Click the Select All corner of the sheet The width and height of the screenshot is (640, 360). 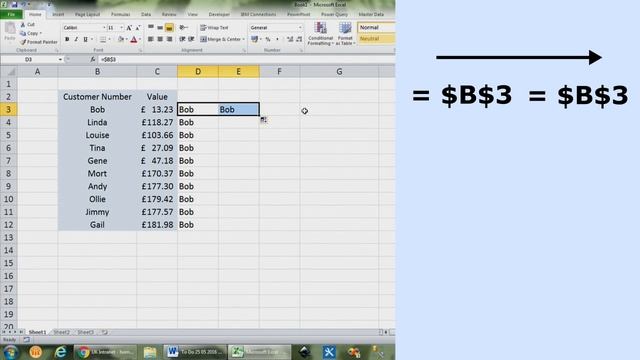pyautogui.click(x=9, y=72)
